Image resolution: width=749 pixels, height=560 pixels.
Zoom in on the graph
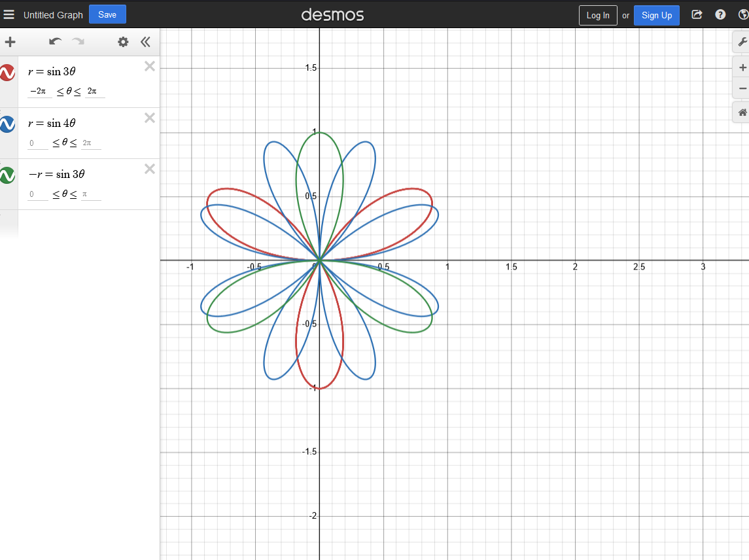coord(742,67)
